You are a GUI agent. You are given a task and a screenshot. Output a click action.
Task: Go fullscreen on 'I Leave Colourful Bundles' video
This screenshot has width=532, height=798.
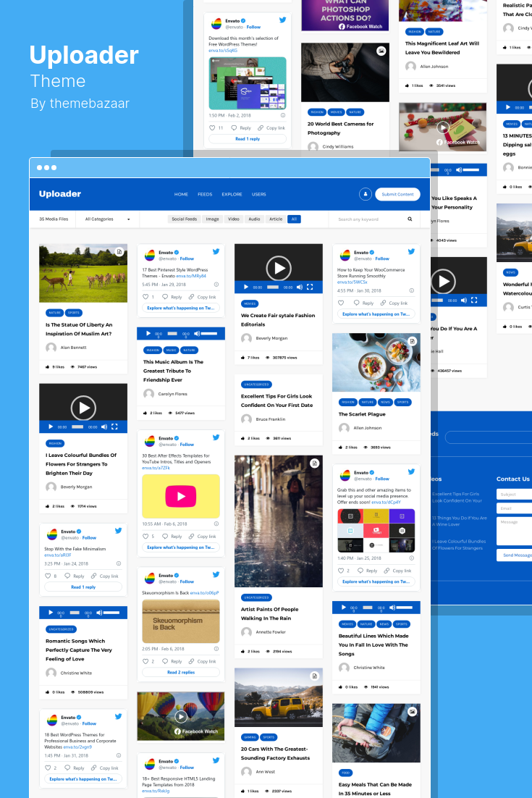click(114, 427)
